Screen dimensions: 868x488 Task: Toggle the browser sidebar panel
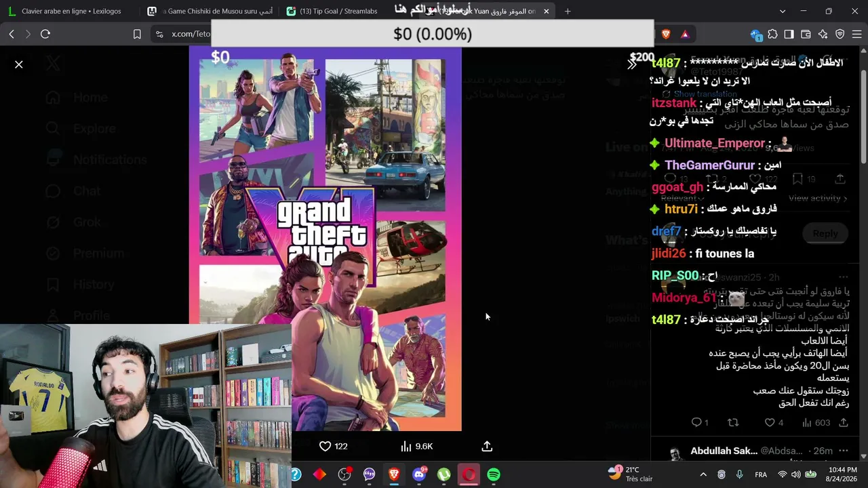(789, 34)
